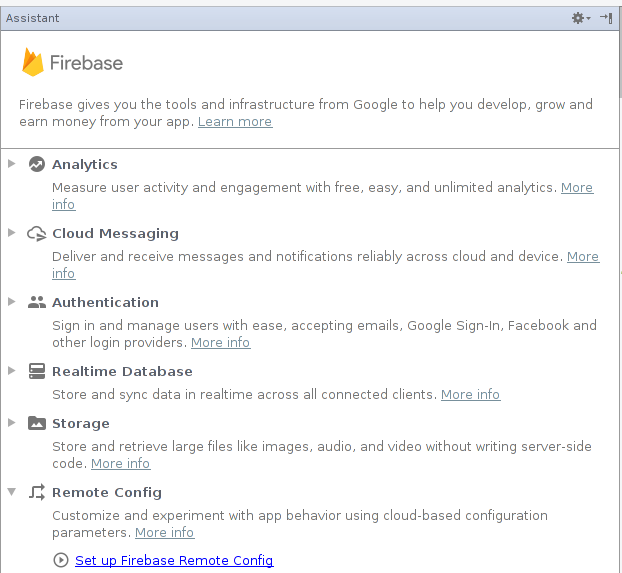Expand the Authentication section

point(12,302)
